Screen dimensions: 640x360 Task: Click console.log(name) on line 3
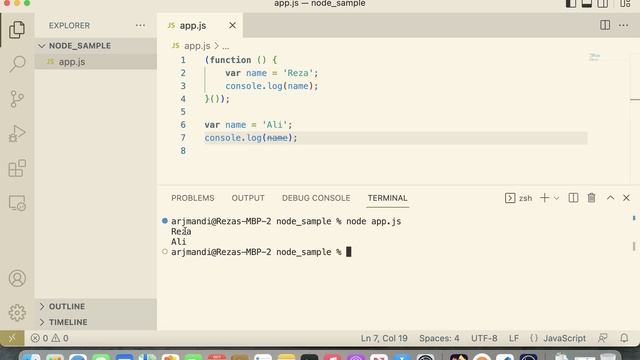(x=271, y=86)
